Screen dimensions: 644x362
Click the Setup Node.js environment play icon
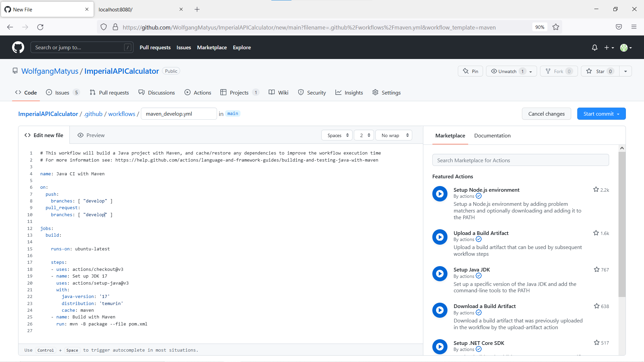point(440,194)
